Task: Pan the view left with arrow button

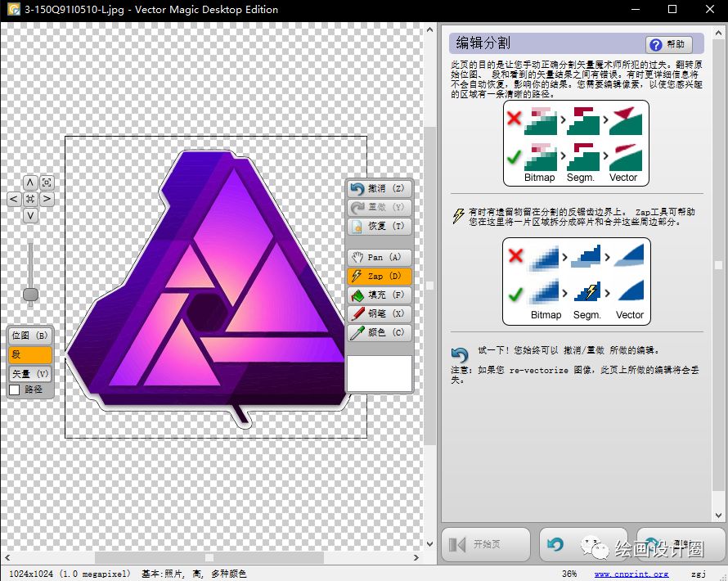Action: [14, 199]
